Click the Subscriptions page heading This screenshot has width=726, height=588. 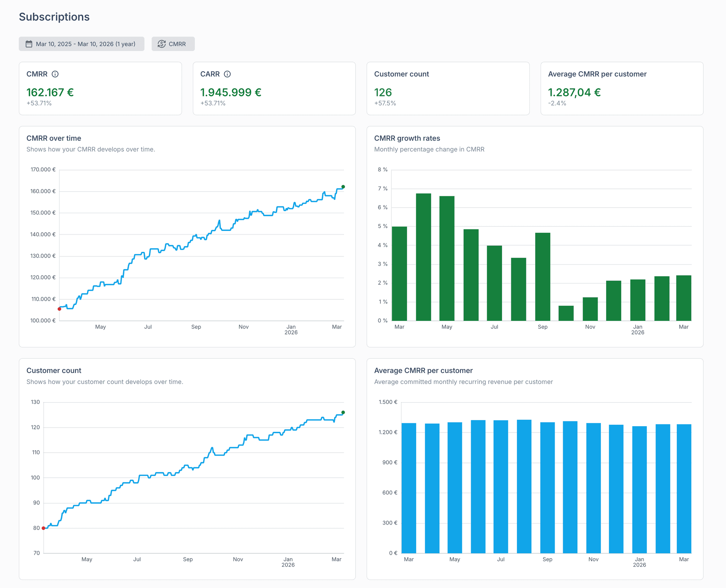pos(54,17)
